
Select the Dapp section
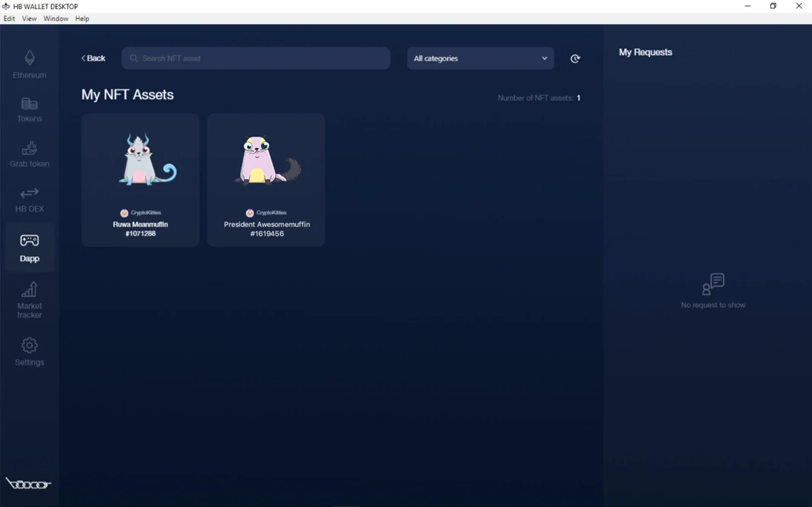29,247
